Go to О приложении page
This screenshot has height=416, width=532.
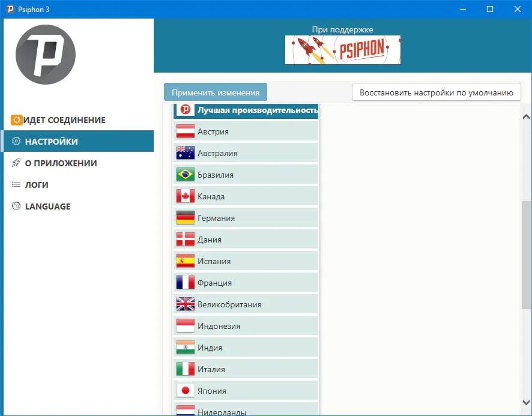tap(61, 163)
